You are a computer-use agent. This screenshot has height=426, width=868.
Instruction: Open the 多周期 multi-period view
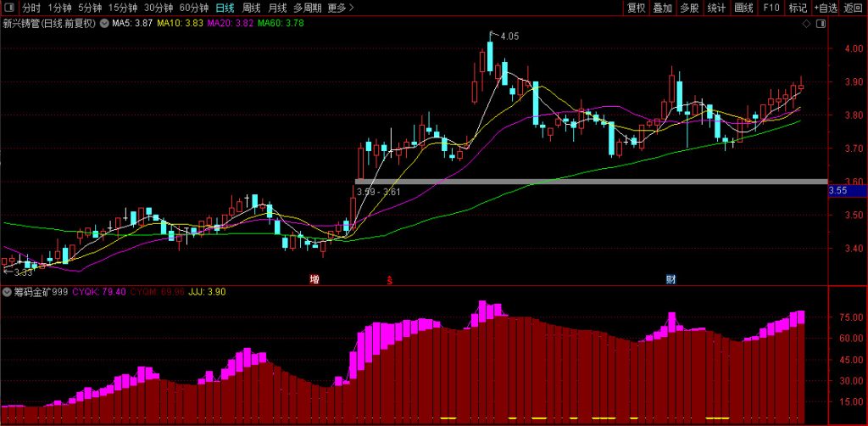pos(309,8)
